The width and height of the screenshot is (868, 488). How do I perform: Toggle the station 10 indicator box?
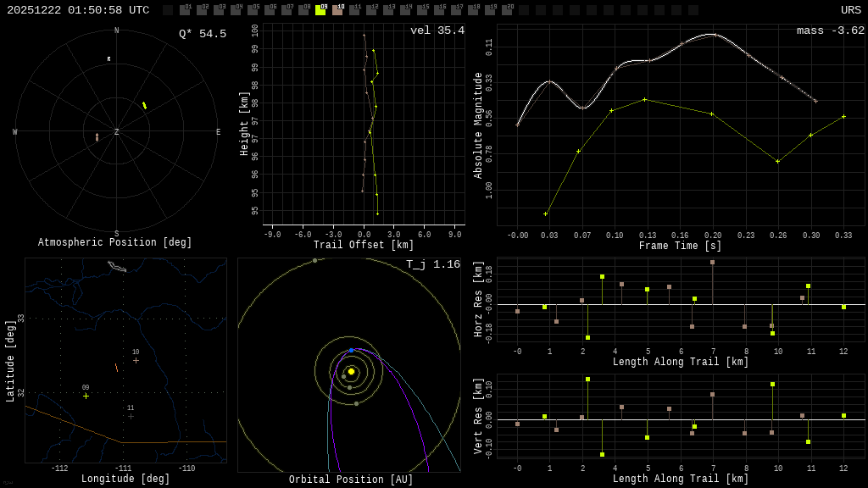(x=337, y=10)
